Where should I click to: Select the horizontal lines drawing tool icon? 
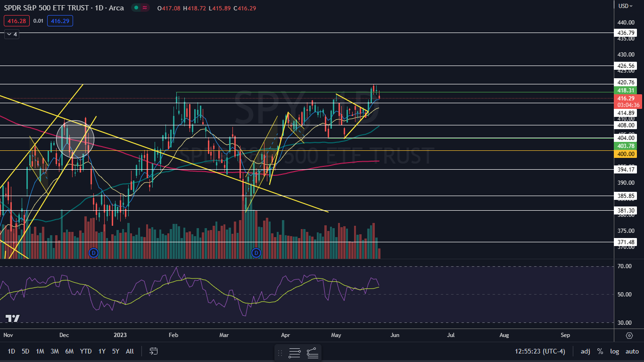click(295, 352)
